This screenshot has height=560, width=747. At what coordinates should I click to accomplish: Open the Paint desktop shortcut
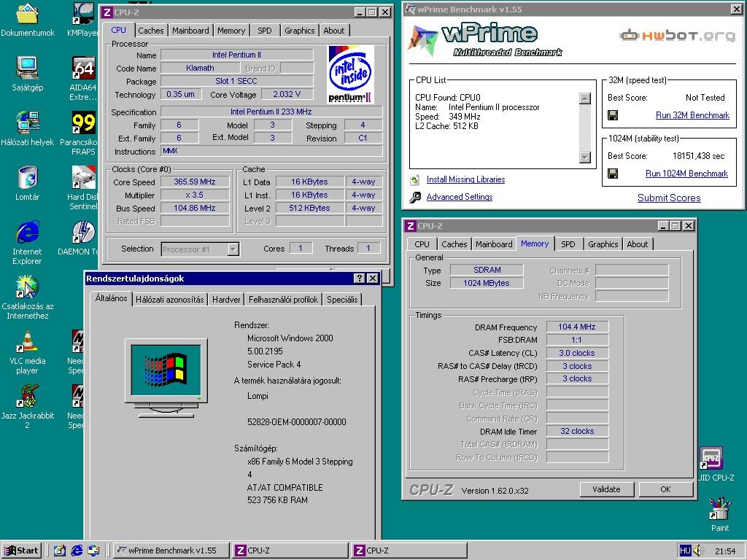coord(719,508)
